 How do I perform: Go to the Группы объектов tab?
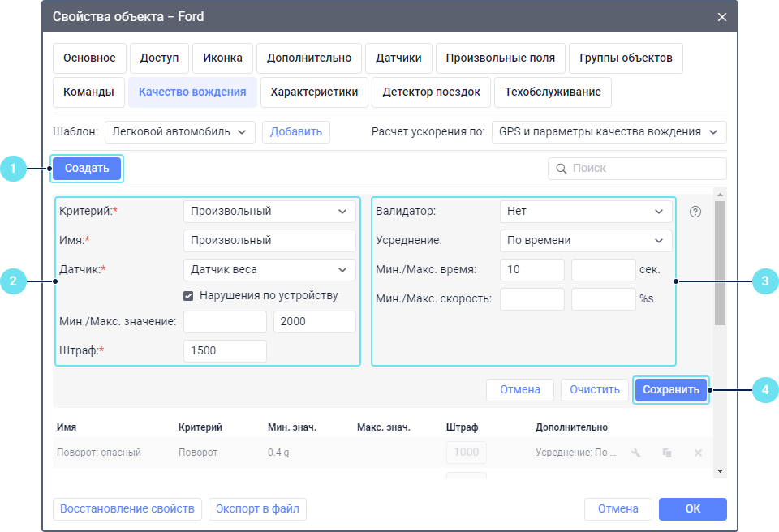[626, 58]
